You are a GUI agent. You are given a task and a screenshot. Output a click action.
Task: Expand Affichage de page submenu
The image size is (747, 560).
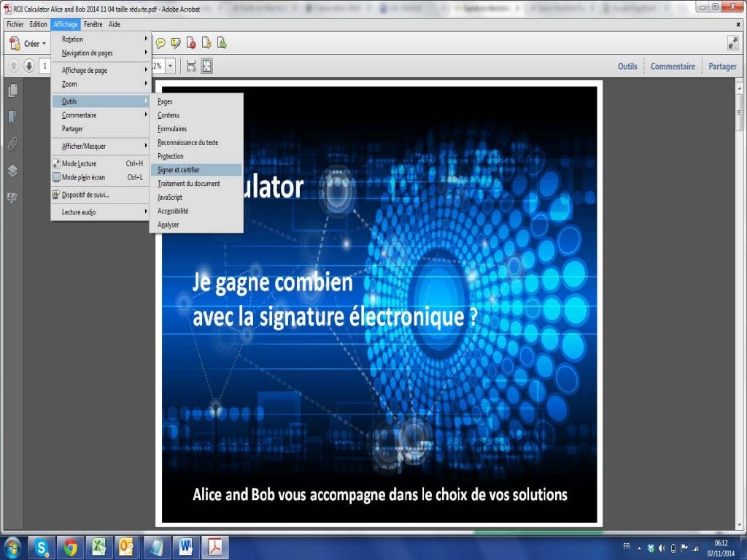(101, 70)
